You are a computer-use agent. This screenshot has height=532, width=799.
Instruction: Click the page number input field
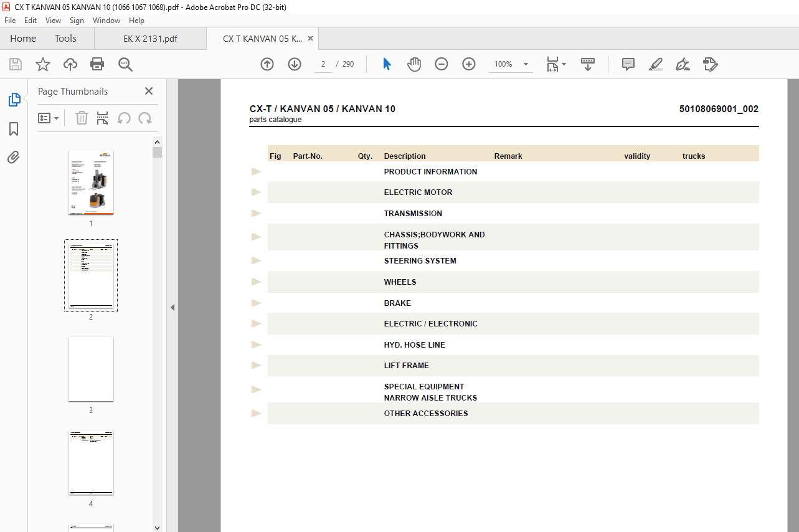coord(323,64)
